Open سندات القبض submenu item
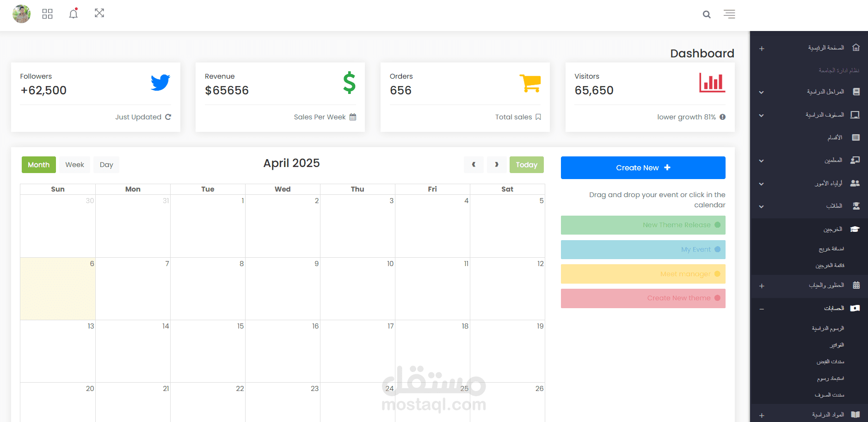The height and width of the screenshot is (422, 868). pyautogui.click(x=831, y=362)
